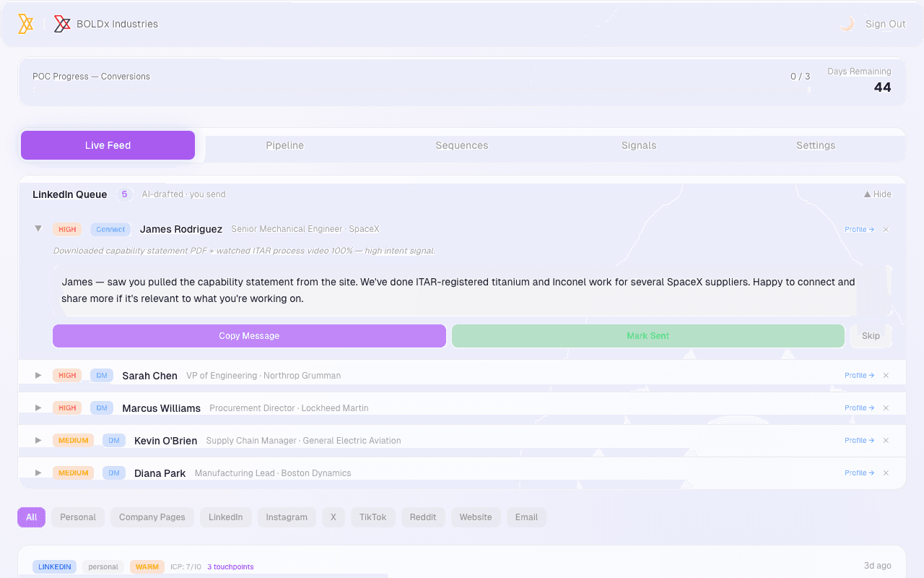
Task: Switch to the Pipeline tab
Action: coord(284,145)
